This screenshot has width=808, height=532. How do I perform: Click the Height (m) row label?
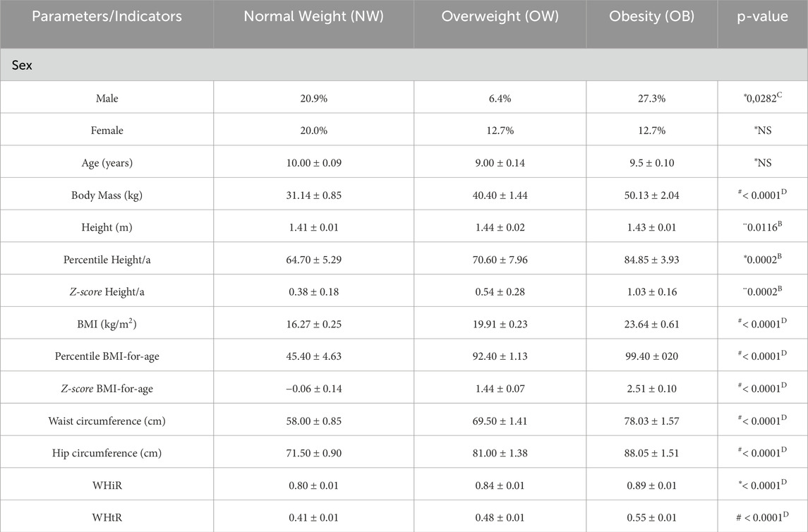point(107,227)
